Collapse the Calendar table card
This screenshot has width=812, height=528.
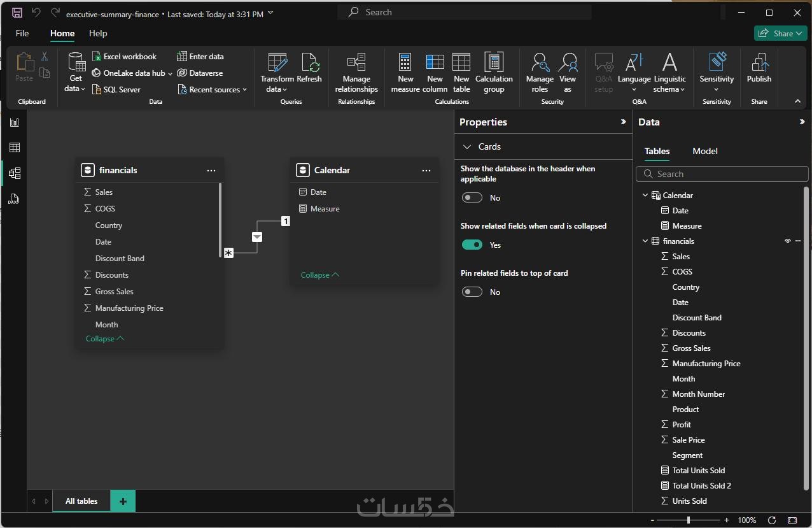click(320, 275)
